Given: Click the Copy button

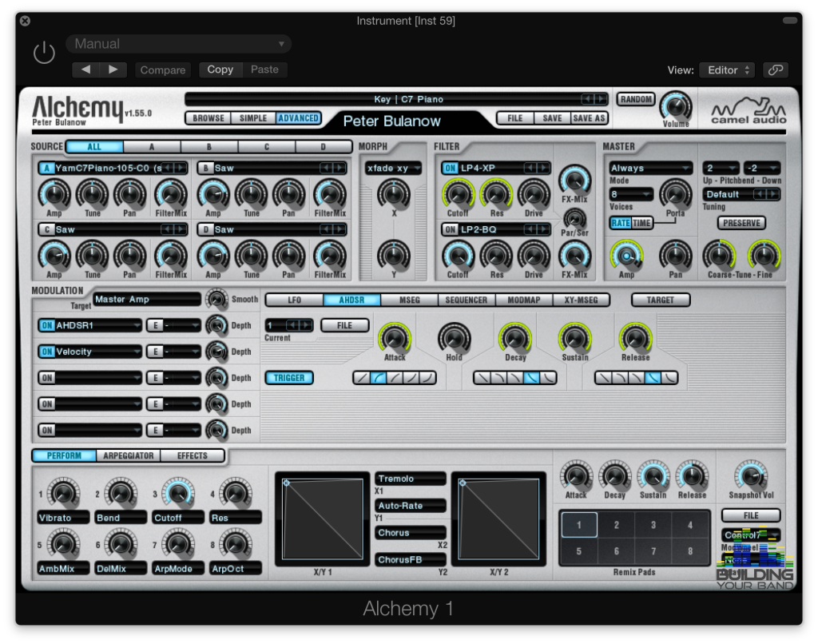Looking at the screenshot, I should click(x=220, y=70).
